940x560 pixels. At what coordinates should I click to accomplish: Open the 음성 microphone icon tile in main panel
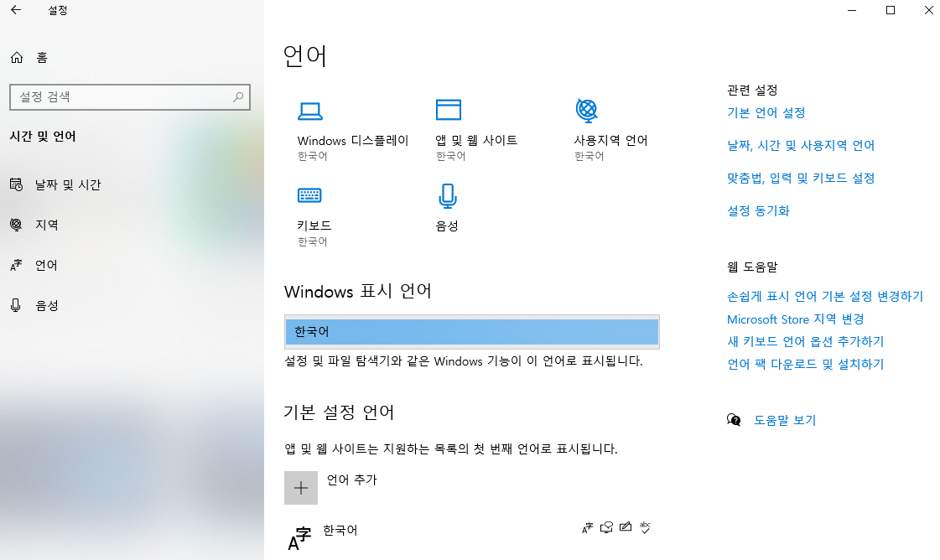tap(448, 196)
